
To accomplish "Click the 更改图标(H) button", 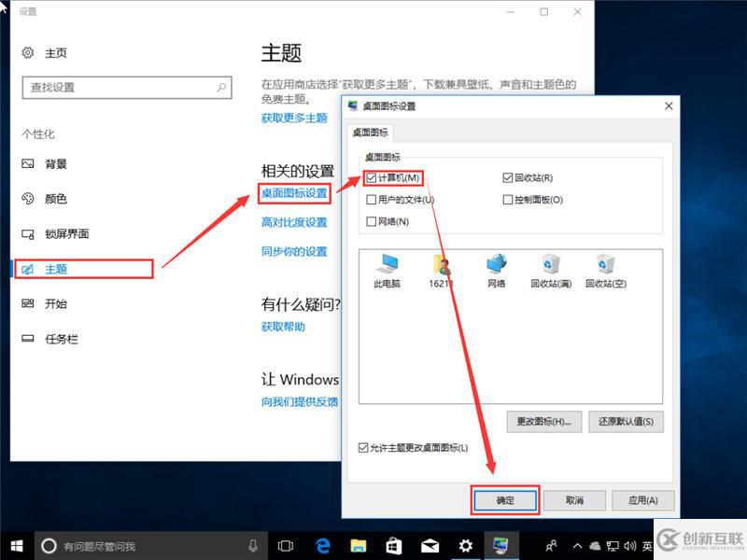I will [x=542, y=422].
